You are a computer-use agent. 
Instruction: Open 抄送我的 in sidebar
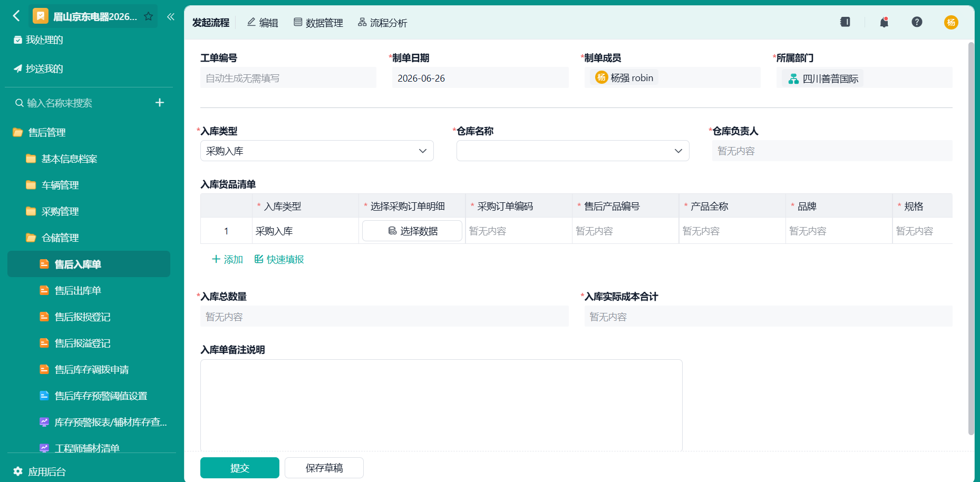pos(38,68)
